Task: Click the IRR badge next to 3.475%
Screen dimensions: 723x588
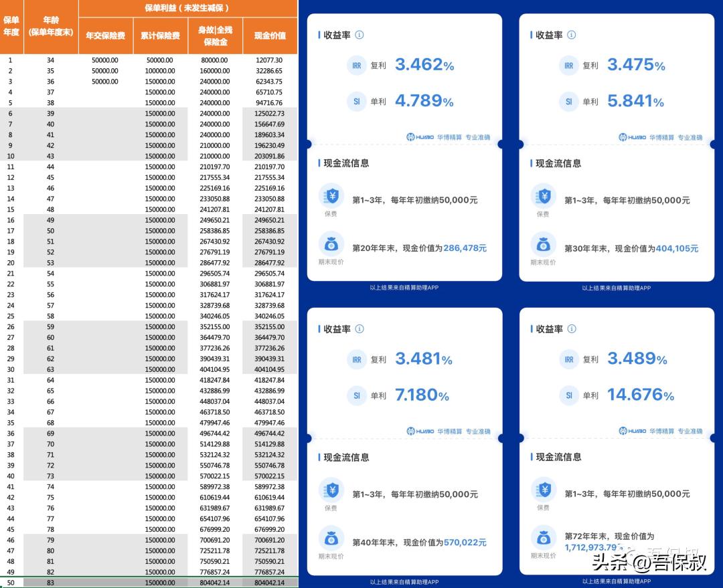Action: (x=568, y=66)
